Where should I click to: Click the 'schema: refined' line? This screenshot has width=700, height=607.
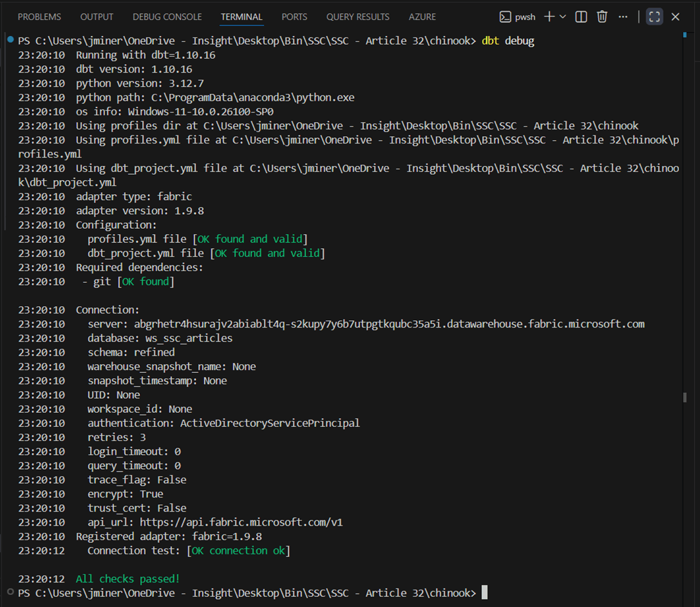pyautogui.click(x=131, y=352)
